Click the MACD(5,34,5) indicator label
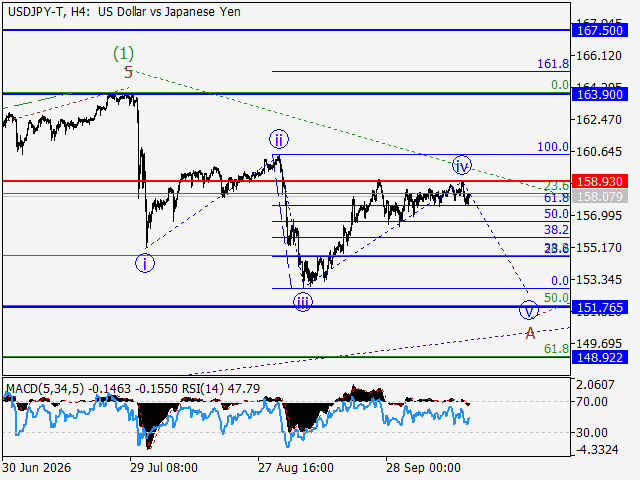Image resolution: width=640 pixels, height=480 pixels. (x=45, y=389)
